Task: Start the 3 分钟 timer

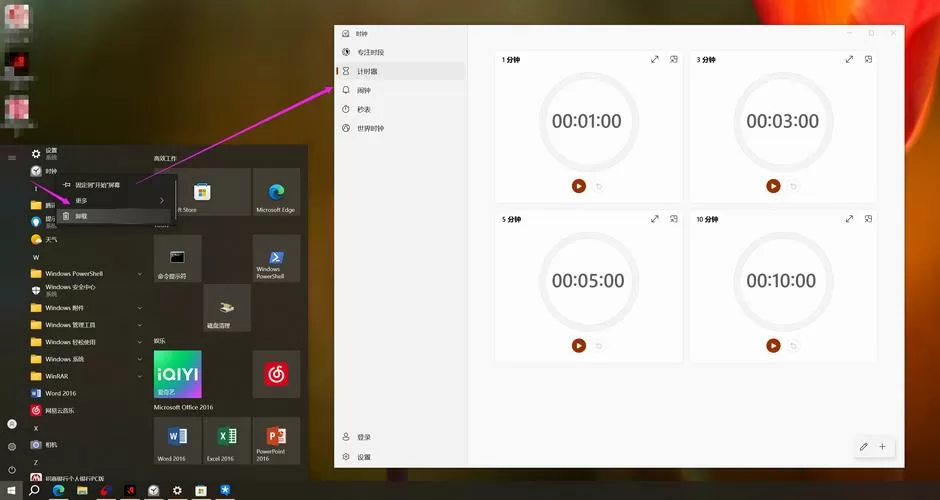Action: click(x=773, y=186)
